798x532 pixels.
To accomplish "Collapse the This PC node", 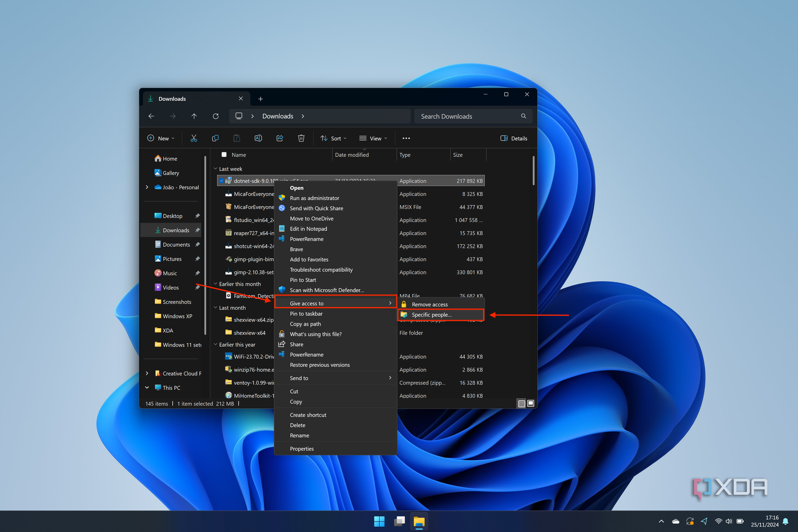I will [x=147, y=387].
